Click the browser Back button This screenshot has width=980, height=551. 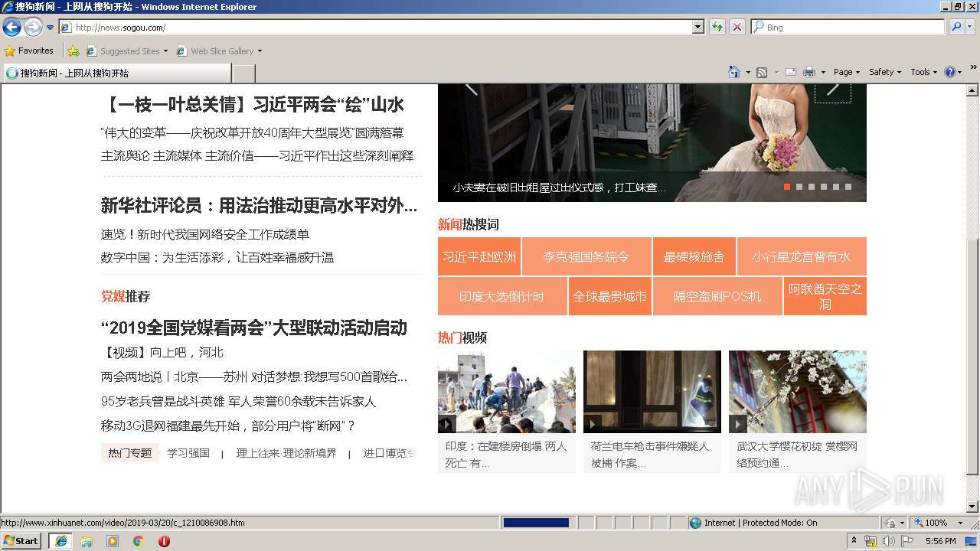tap(11, 28)
